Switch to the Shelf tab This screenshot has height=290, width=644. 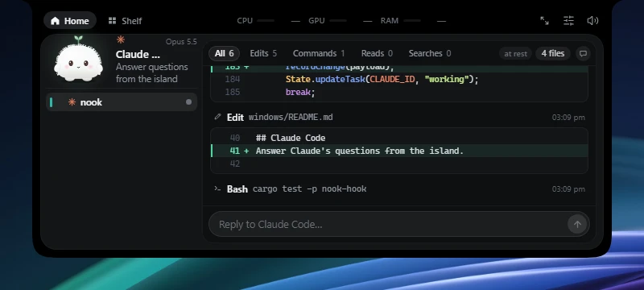[x=126, y=20]
